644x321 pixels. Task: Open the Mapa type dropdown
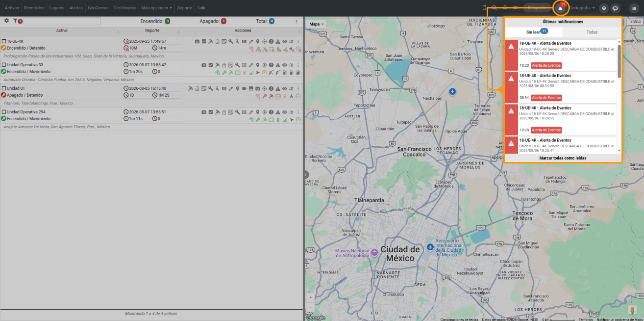coord(316,24)
